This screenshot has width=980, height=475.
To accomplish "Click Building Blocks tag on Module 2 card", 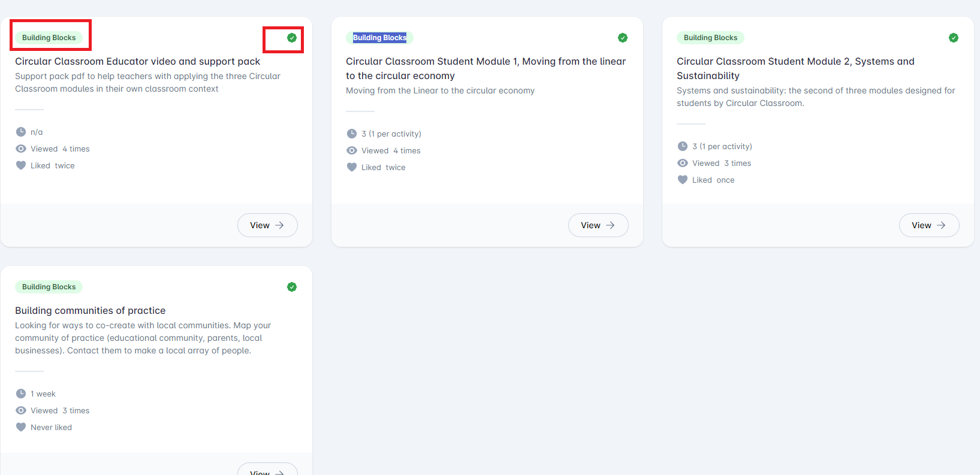I will pos(710,38).
